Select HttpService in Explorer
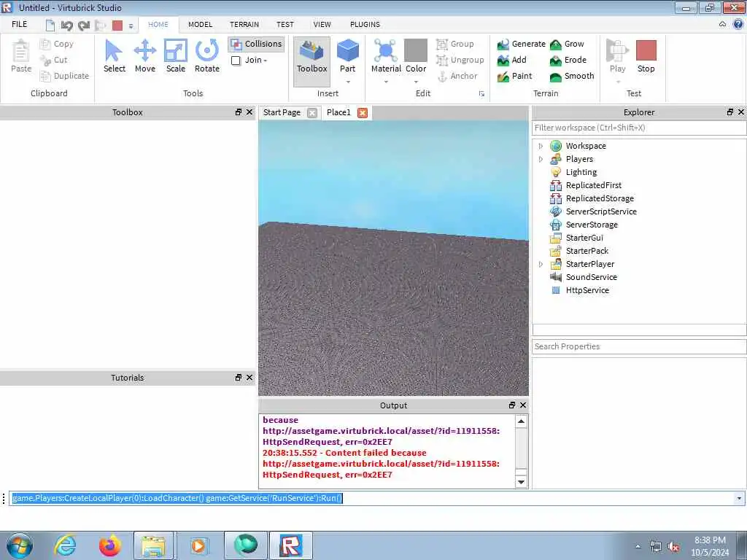The height and width of the screenshot is (560, 747). pos(587,290)
